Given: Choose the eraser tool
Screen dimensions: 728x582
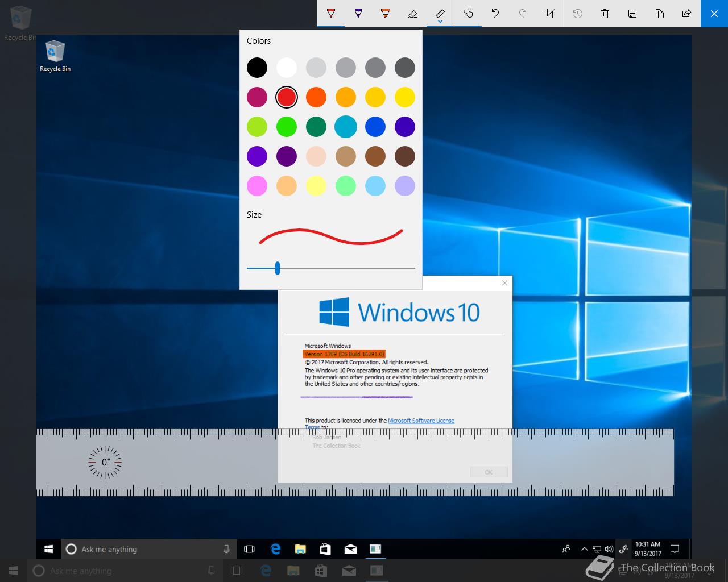Looking at the screenshot, I should point(413,13).
